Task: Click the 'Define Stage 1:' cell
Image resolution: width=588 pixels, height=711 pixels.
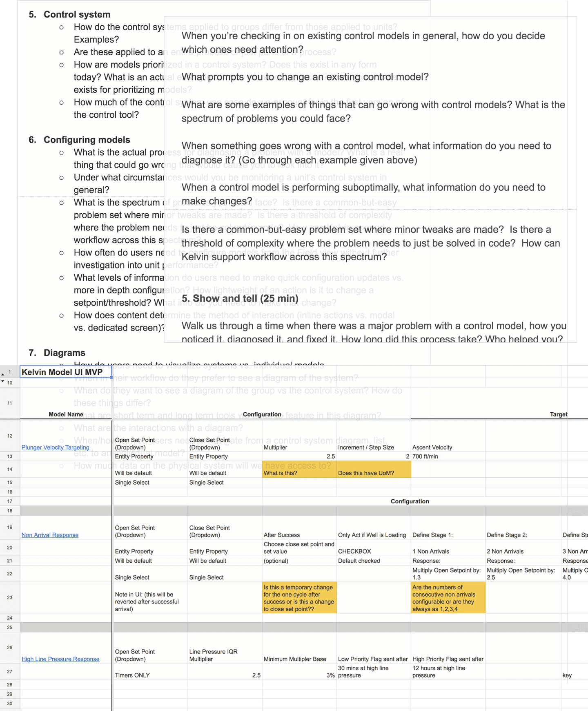Action: coord(448,528)
